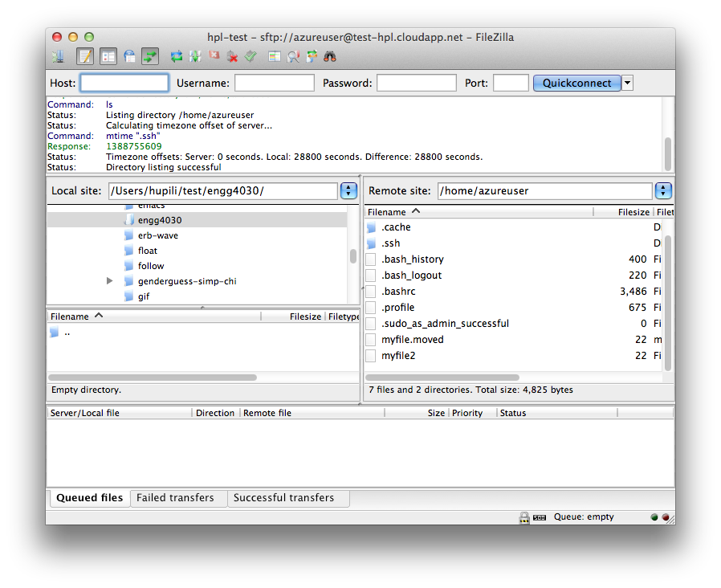This screenshot has width=721, height=588.
Task: Click the speed limit indicator in status bar
Action: pyautogui.click(x=540, y=518)
